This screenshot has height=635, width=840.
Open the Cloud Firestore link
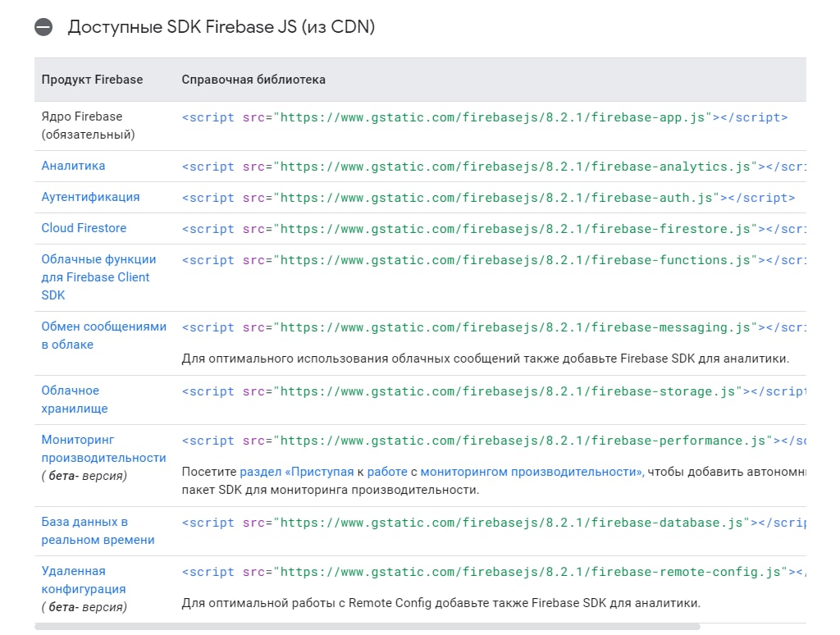tap(84, 228)
